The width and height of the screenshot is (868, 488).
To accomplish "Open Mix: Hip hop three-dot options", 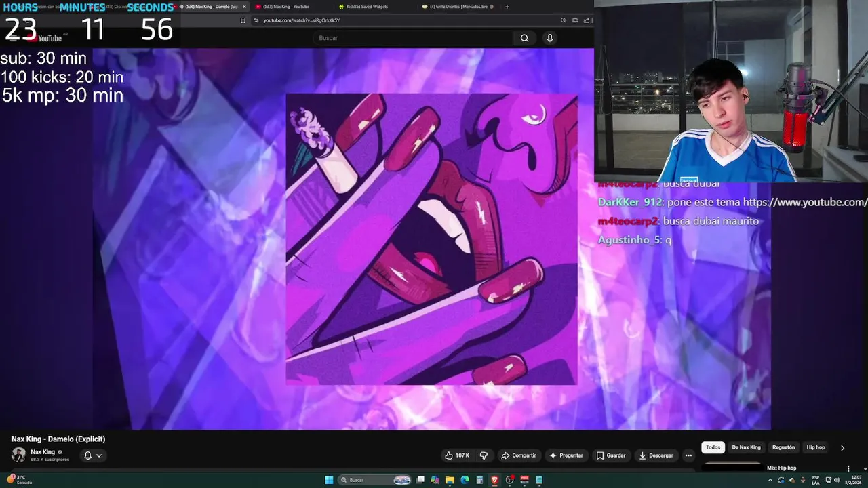I will tap(848, 468).
